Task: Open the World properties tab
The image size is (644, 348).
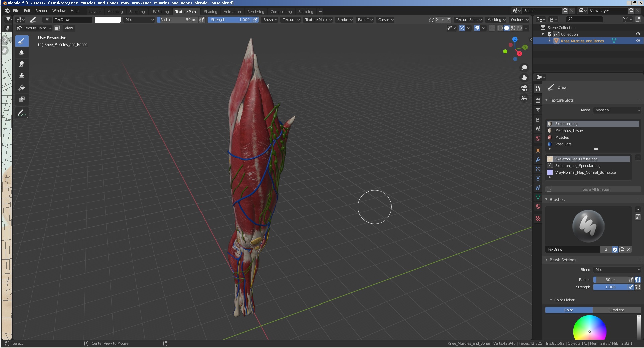Action: point(538,138)
